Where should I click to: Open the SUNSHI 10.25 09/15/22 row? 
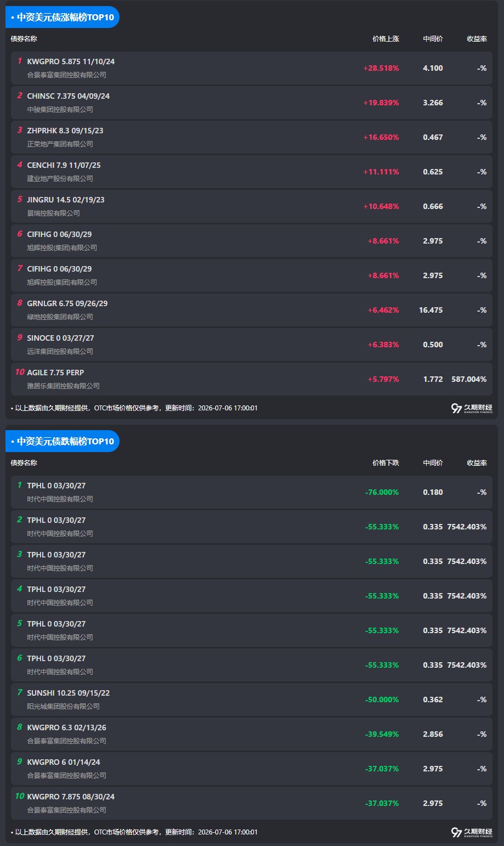tap(252, 700)
